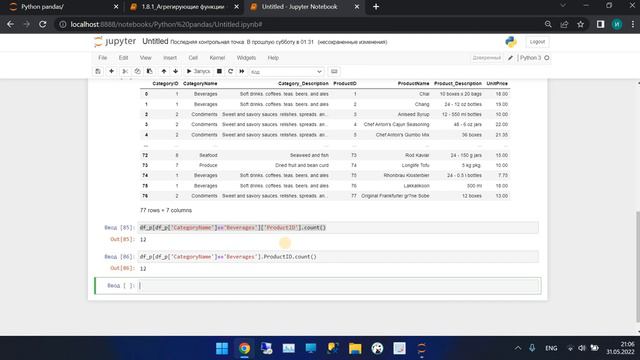Interrupt the kernel with the stop icon
This screenshot has height=360, width=640.
click(219, 71)
